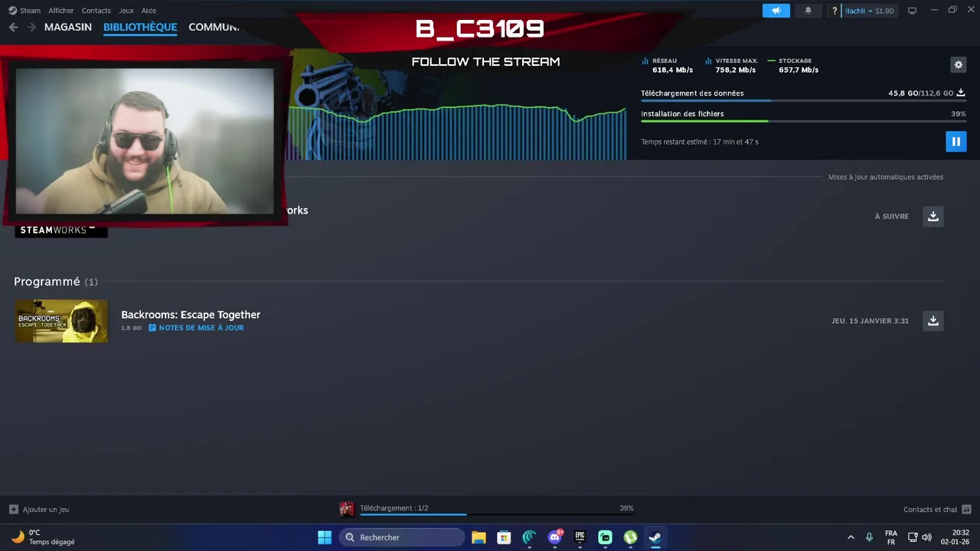Open File Explorer from taskbar

coord(479,537)
